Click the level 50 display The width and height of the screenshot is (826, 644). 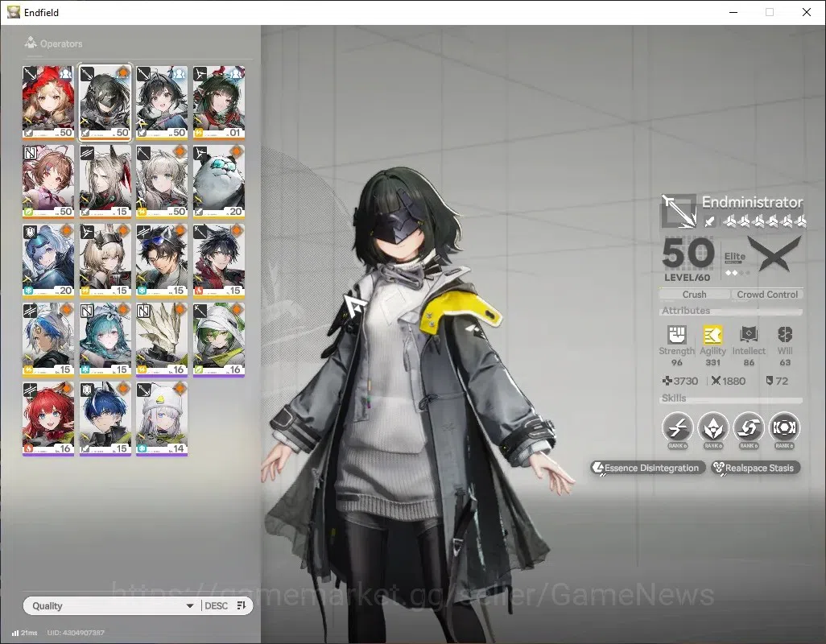pos(688,254)
